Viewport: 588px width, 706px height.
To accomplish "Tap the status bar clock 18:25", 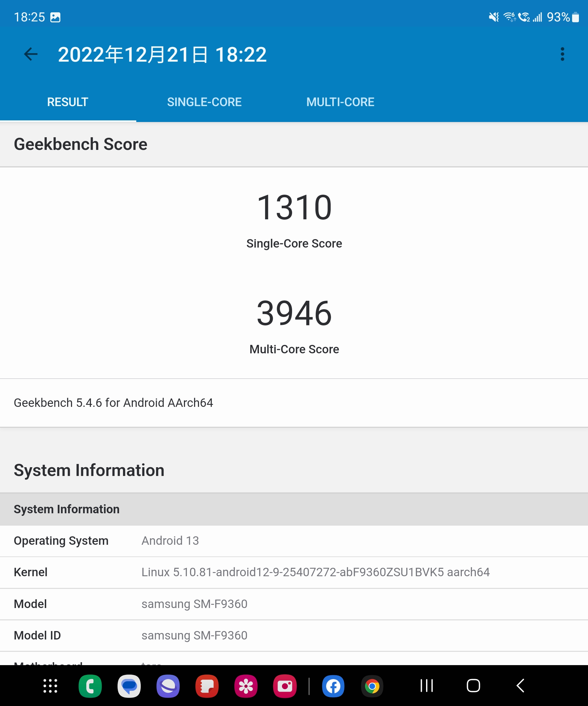I will (29, 17).
